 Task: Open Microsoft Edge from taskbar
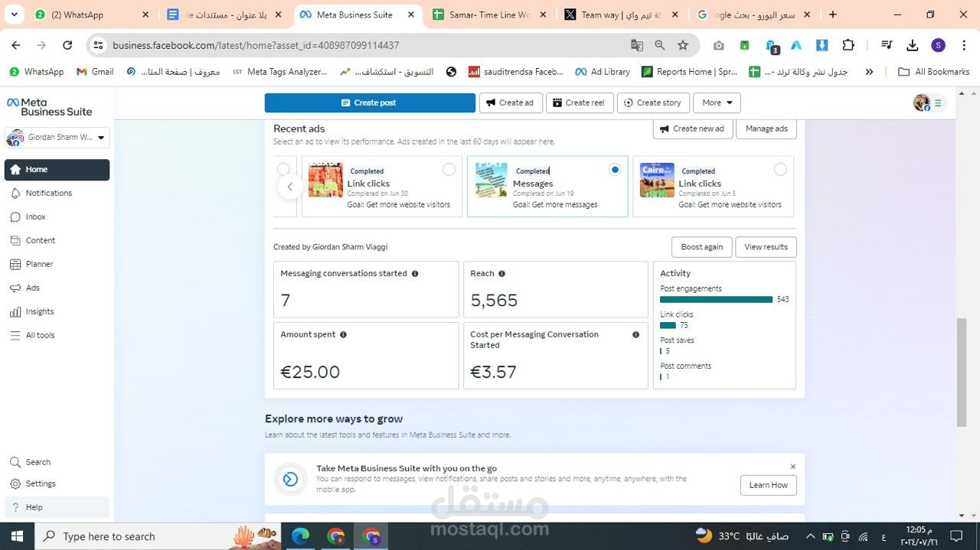click(300, 536)
